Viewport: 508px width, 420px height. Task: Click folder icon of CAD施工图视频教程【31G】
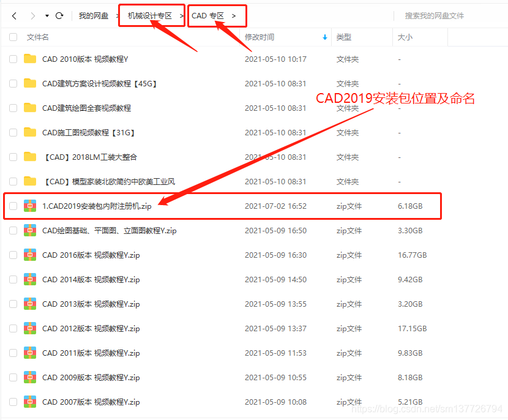point(30,132)
